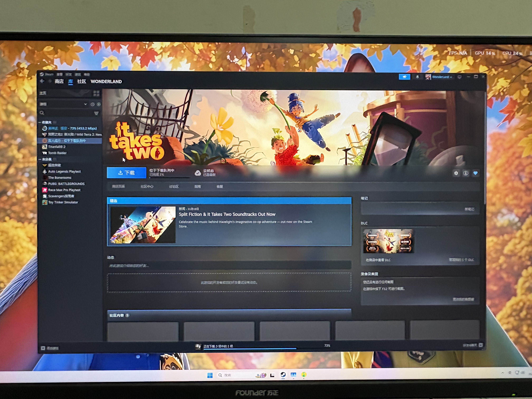Open the DLC thumbnail image

(388, 241)
